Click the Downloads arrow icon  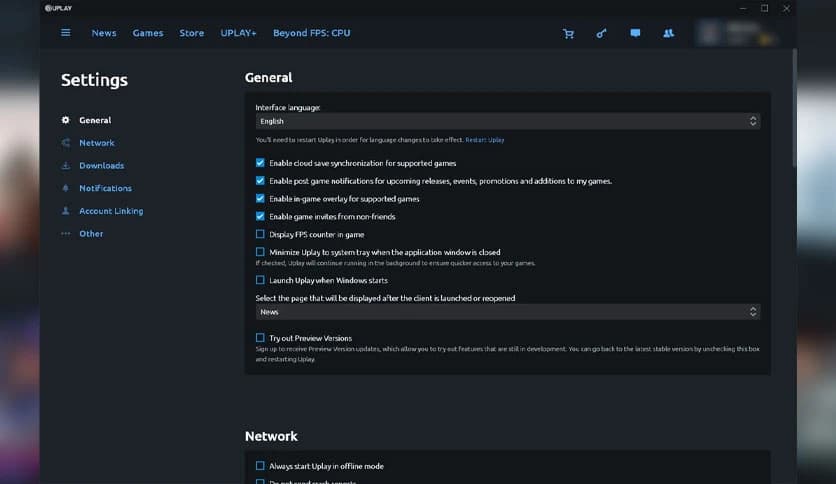(66, 166)
